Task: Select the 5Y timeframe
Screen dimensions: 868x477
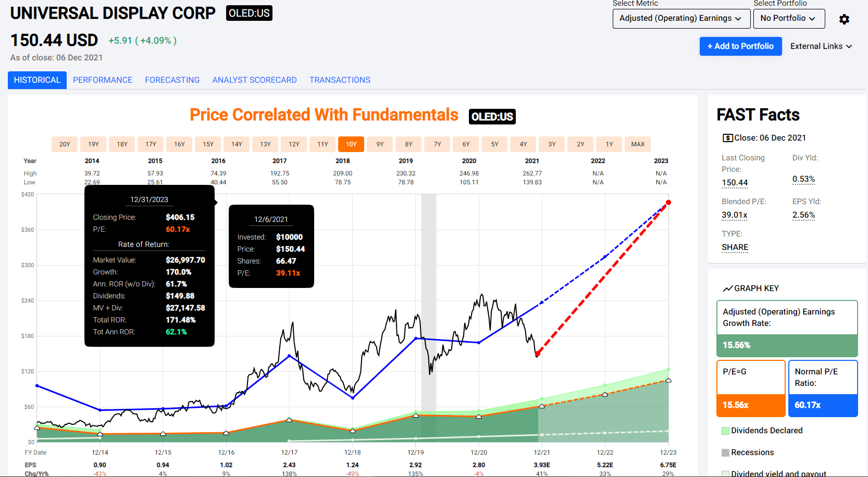Action: 494,144
